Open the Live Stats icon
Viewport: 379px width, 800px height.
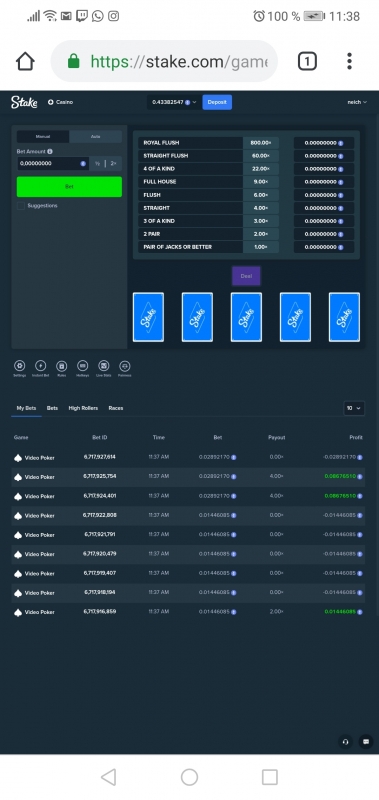click(x=104, y=366)
